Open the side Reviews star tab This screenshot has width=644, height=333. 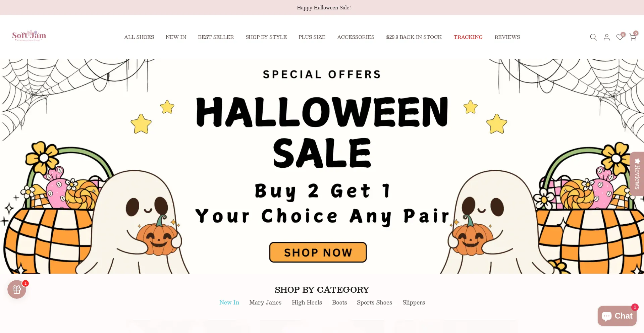point(637,174)
